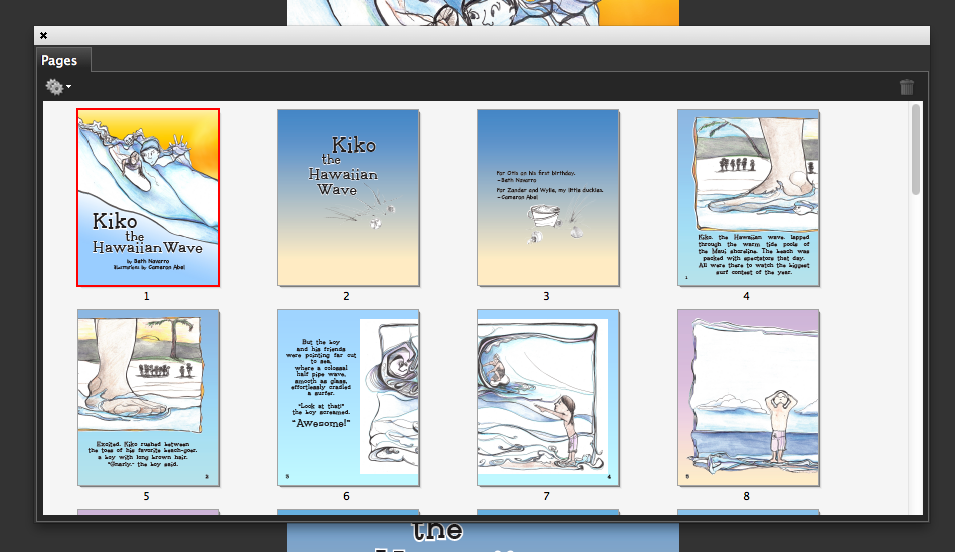Select the Pages tab

60,61
